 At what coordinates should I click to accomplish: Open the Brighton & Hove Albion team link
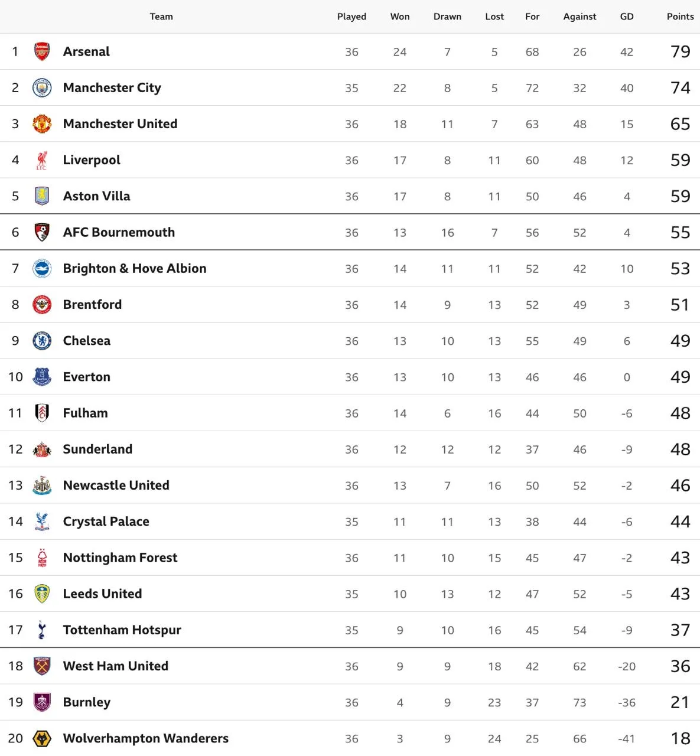point(135,268)
